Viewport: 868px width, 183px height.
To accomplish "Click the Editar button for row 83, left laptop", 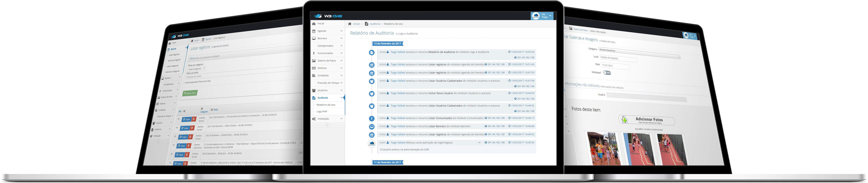I will pos(183,137).
